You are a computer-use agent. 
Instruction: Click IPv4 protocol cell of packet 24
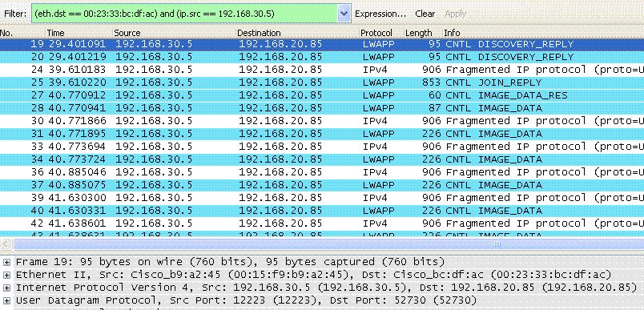(x=375, y=70)
